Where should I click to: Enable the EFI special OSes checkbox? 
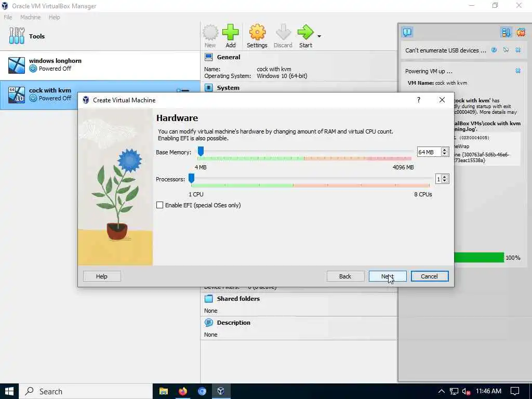coord(159,205)
